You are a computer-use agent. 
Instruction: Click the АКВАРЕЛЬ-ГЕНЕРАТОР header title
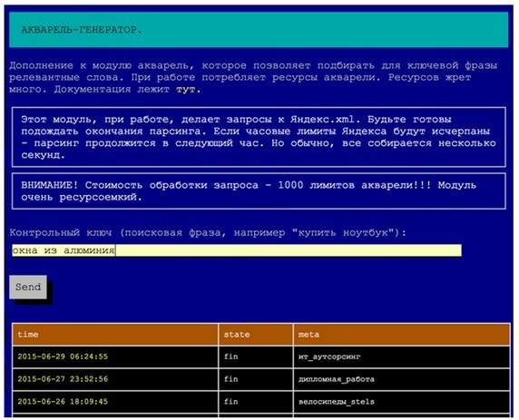[82, 30]
